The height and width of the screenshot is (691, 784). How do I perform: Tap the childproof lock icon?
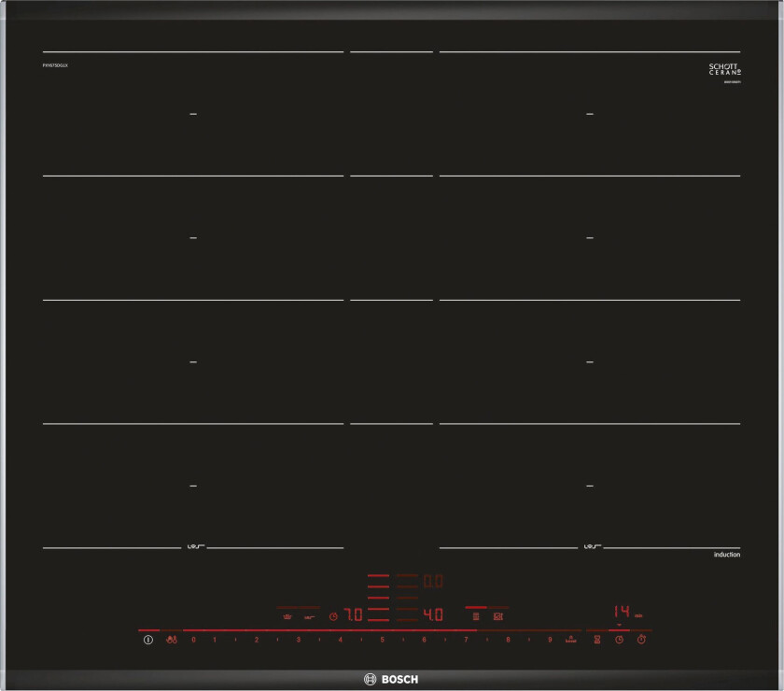pyautogui.click(x=171, y=640)
